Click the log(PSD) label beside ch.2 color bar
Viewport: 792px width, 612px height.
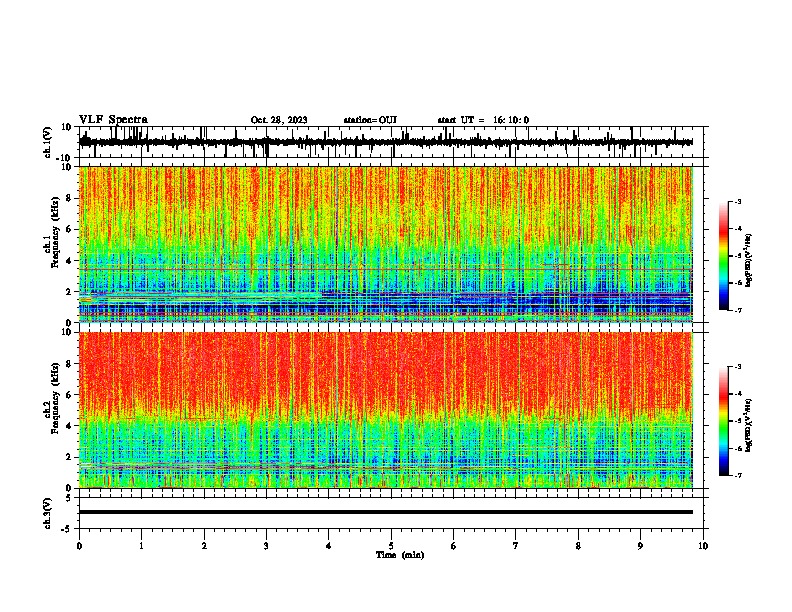tap(749, 425)
